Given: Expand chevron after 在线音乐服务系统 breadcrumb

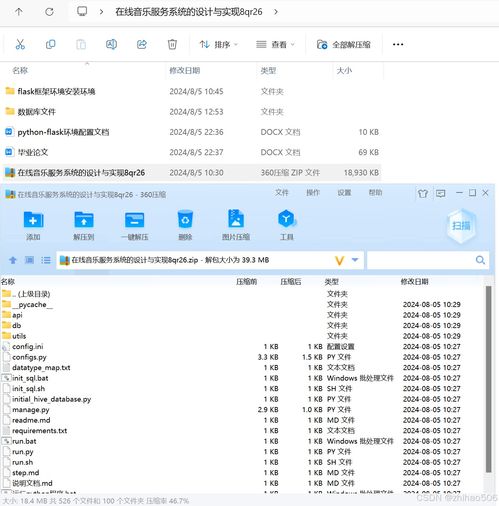Looking at the screenshot, I should pos(276,12).
